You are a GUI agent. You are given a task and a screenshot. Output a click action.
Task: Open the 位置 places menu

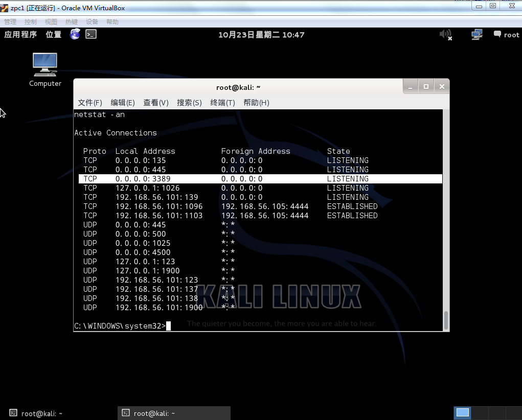coord(54,35)
